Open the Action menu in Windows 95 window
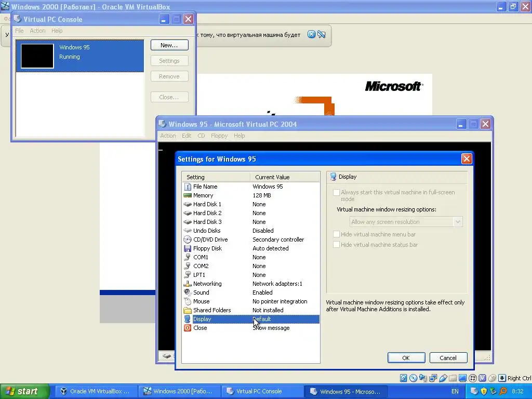Viewport: 532px width, 399px height. 168,136
